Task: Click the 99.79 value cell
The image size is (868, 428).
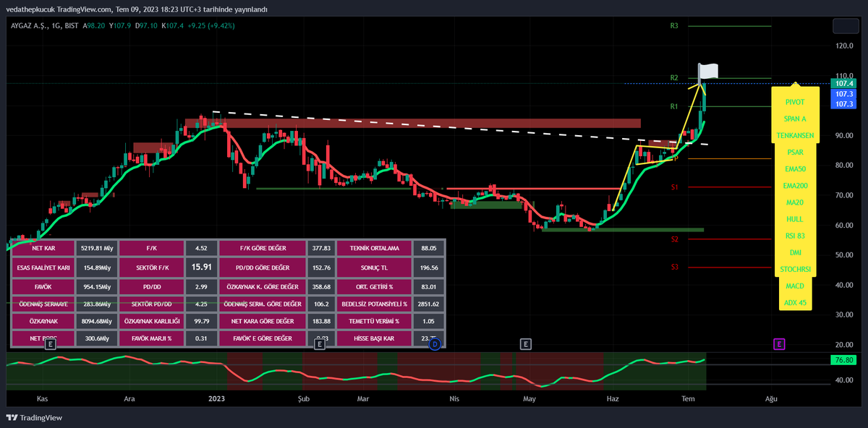Action: pyautogui.click(x=201, y=321)
